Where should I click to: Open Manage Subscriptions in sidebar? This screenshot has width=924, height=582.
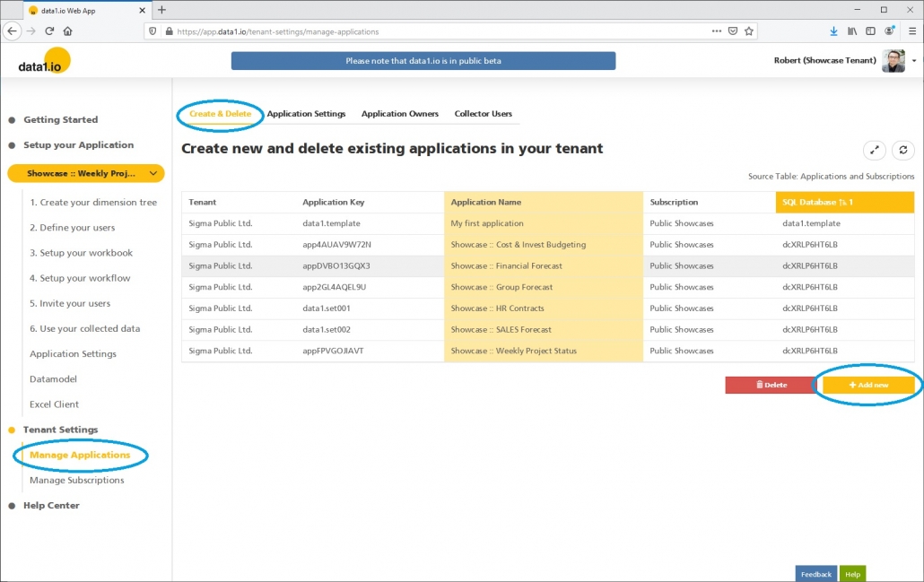pos(76,480)
